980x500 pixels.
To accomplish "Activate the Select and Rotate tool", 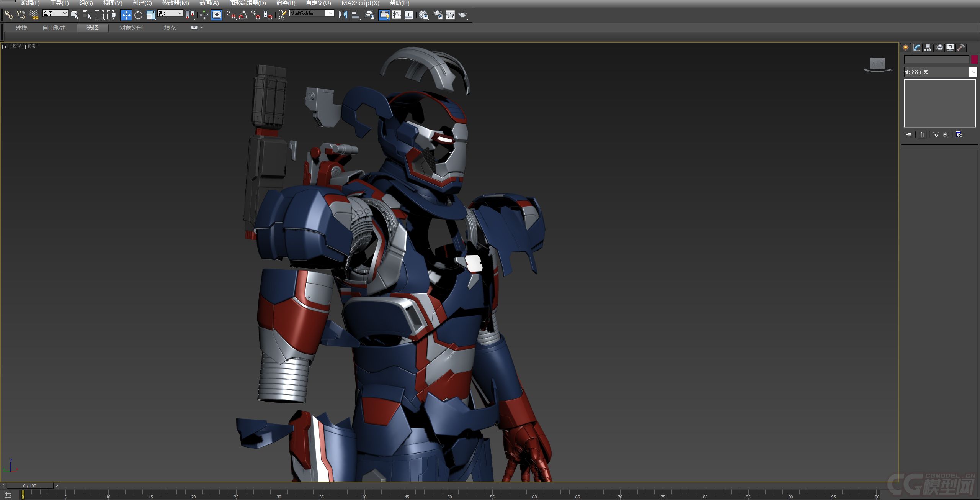I will [x=139, y=15].
